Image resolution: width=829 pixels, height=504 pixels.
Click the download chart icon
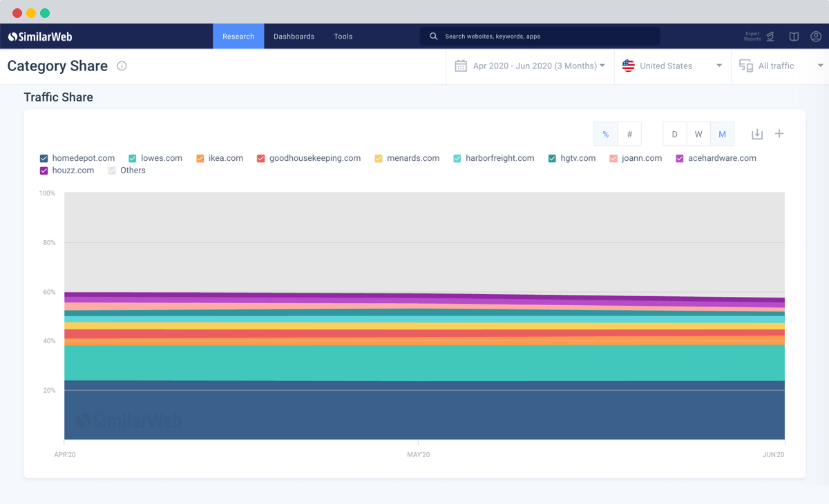coord(757,134)
